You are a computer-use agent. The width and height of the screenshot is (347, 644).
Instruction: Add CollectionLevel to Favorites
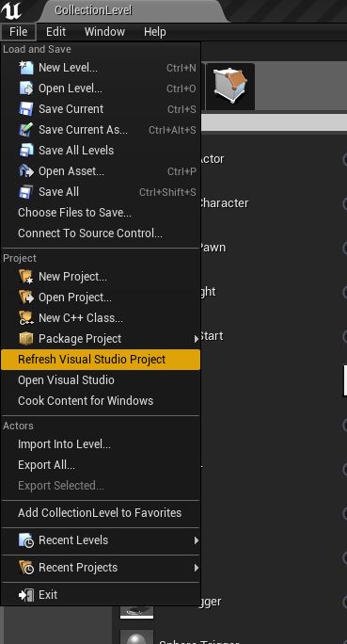coord(101,513)
